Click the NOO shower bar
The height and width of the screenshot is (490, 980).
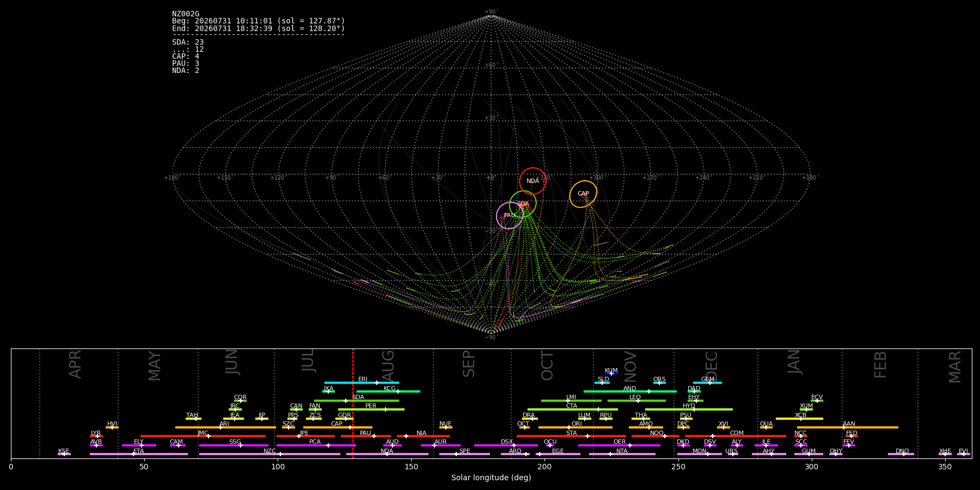pyautogui.click(x=656, y=436)
